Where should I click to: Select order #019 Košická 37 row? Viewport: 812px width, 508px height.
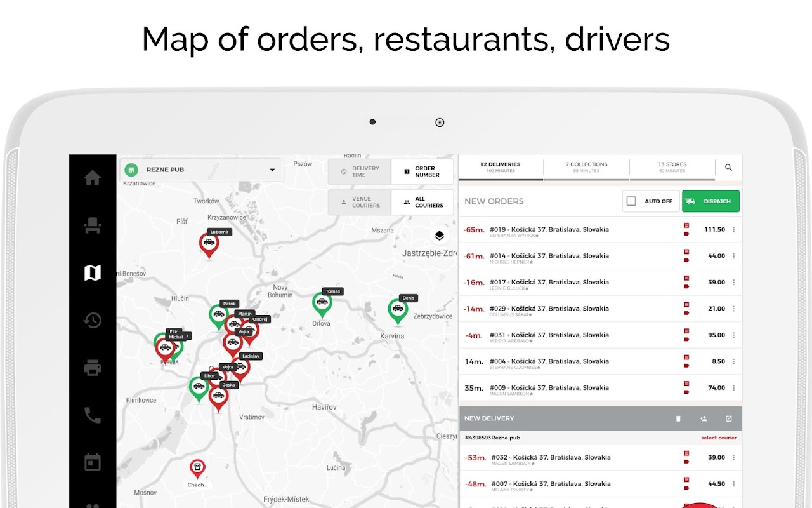[x=600, y=230]
